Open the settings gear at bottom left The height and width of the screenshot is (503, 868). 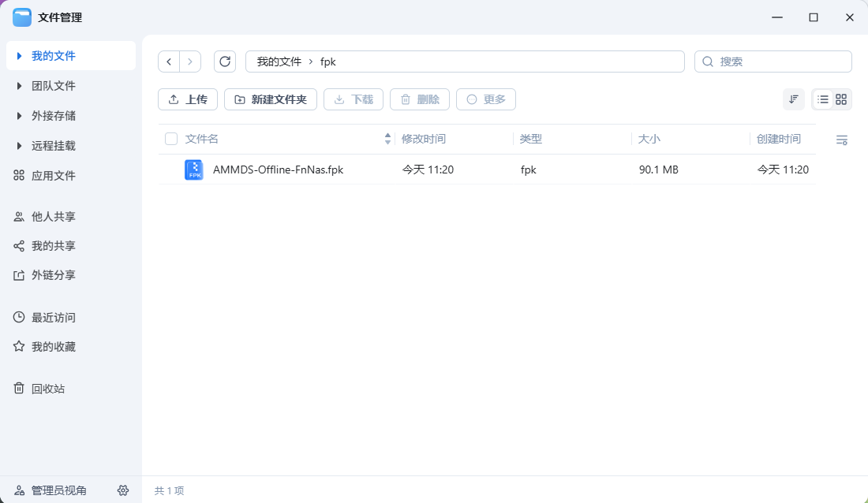tap(123, 490)
